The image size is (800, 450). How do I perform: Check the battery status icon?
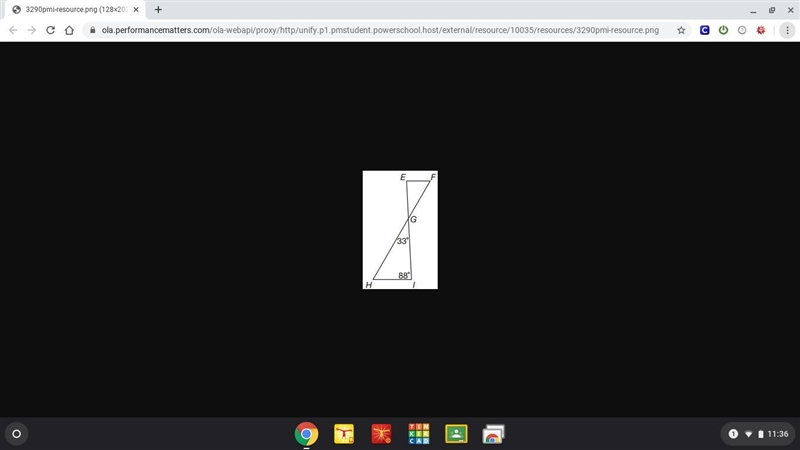point(761,434)
